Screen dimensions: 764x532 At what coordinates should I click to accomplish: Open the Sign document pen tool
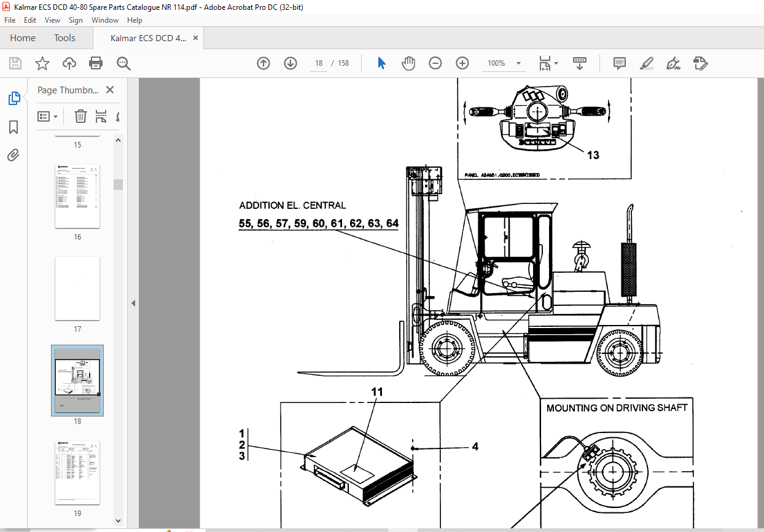pos(674,63)
